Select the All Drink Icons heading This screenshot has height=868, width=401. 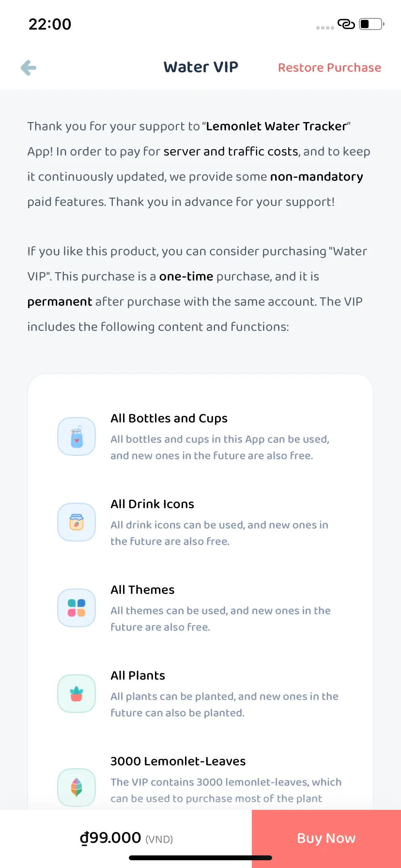click(152, 504)
